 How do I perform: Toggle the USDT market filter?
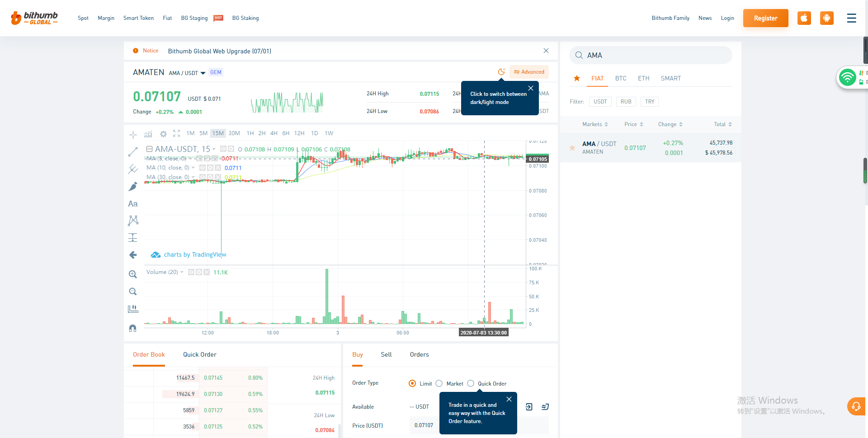click(x=600, y=102)
